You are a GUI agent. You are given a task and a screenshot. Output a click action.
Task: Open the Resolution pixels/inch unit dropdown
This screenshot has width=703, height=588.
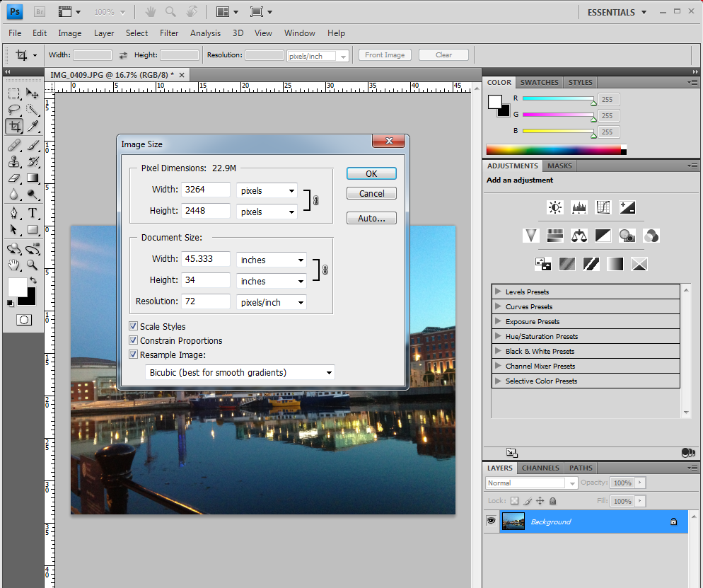tap(272, 302)
